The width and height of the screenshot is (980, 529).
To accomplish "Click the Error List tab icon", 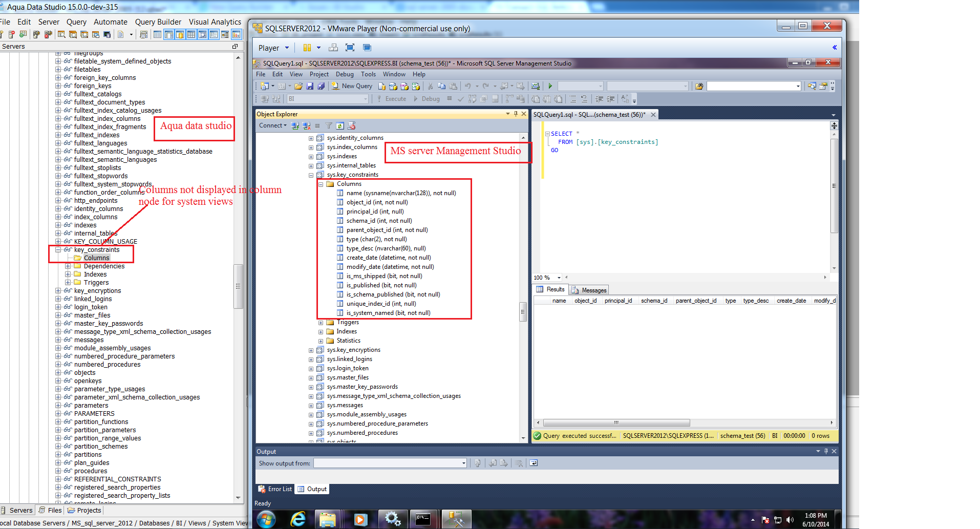I will (262, 489).
